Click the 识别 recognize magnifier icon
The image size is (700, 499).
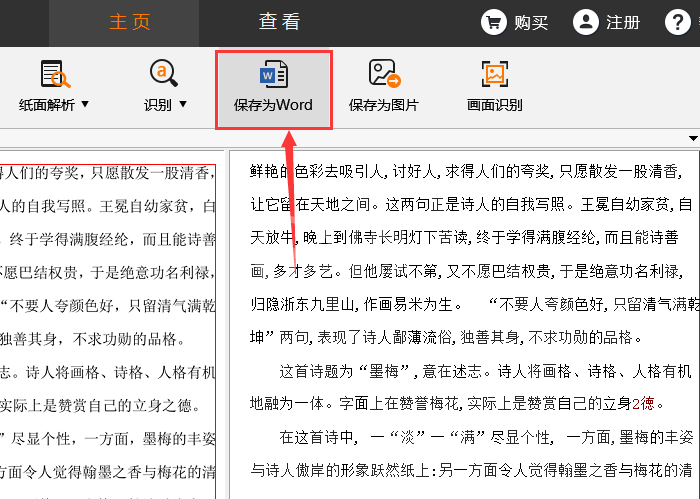pos(163,73)
